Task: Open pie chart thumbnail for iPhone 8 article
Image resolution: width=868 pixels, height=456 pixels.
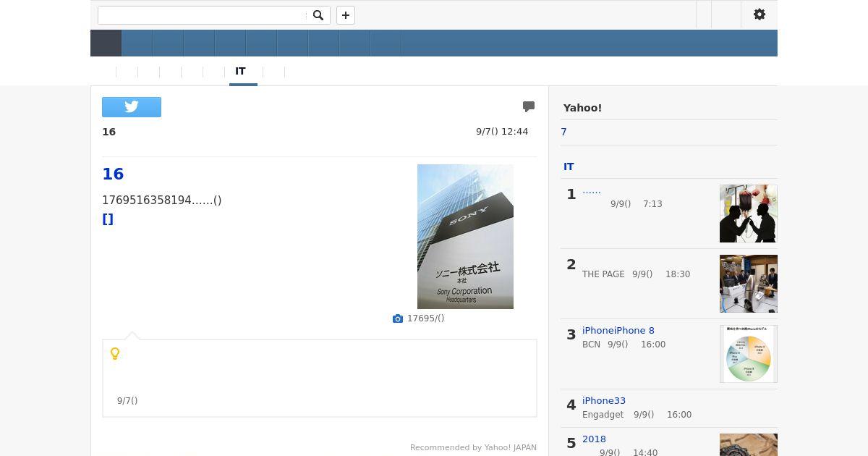Action: click(x=749, y=354)
